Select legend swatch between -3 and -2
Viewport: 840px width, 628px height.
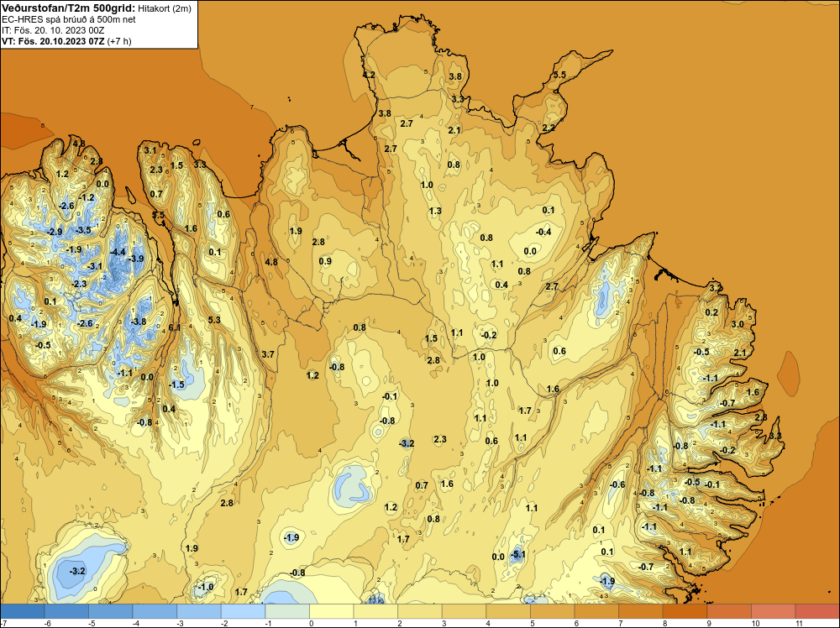pyautogui.click(x=199, y=611)
